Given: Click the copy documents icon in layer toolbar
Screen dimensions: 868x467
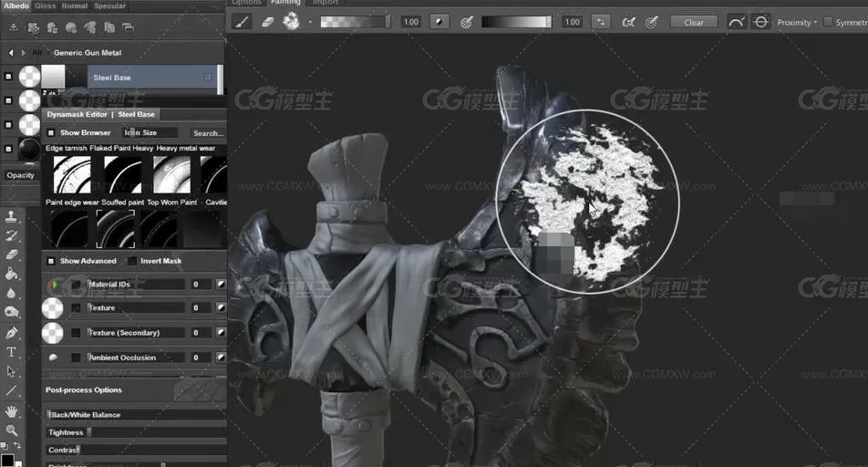Looking at the screenshot, I should pyautogui.click(x=109, y=27).
